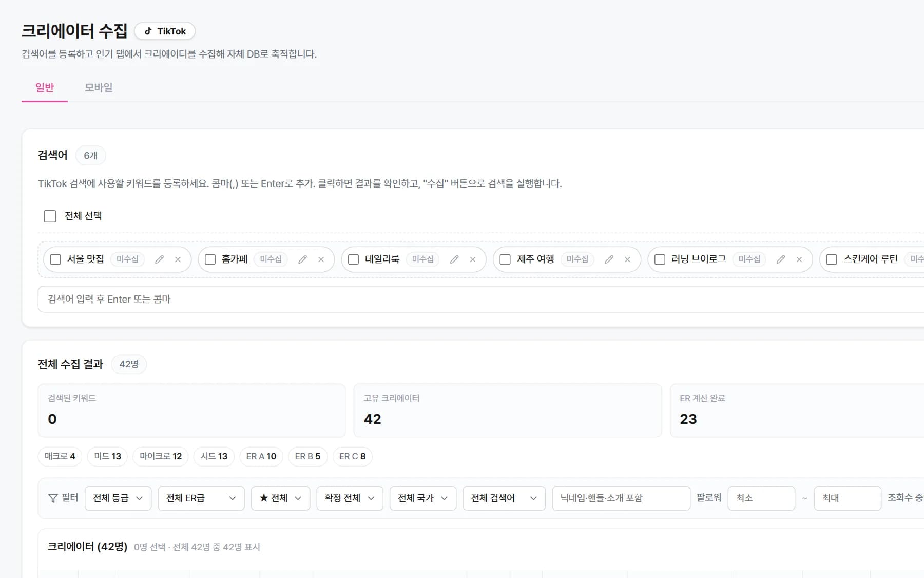
Task: Open the 확정 전체 dropdown
Action: [350, 498]
